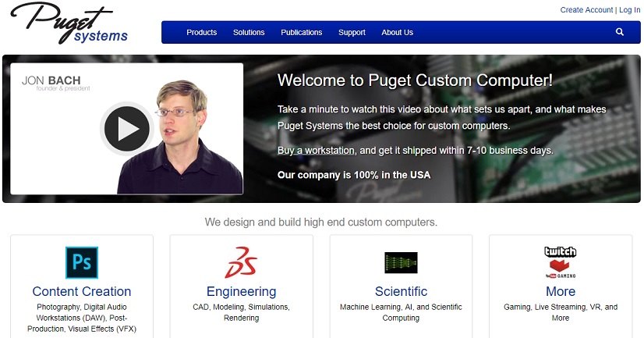This screenshot has height=338, width=644.
Task: Open the More heading link
Action: 561,291
